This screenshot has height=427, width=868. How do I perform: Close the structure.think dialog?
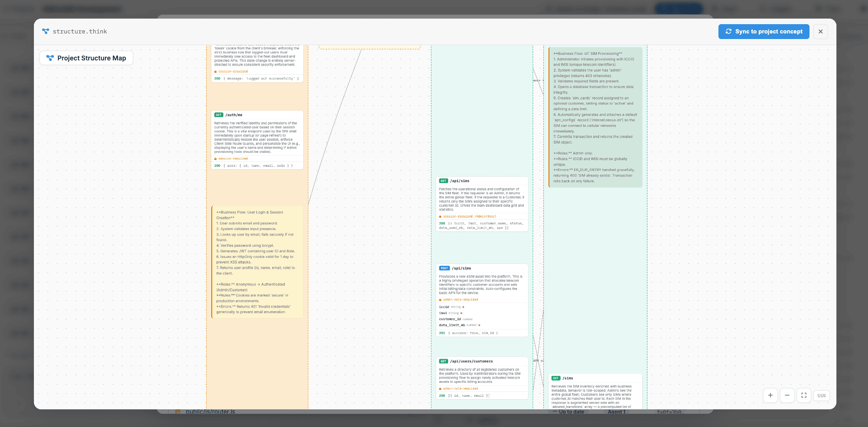[x=821, y=32]
